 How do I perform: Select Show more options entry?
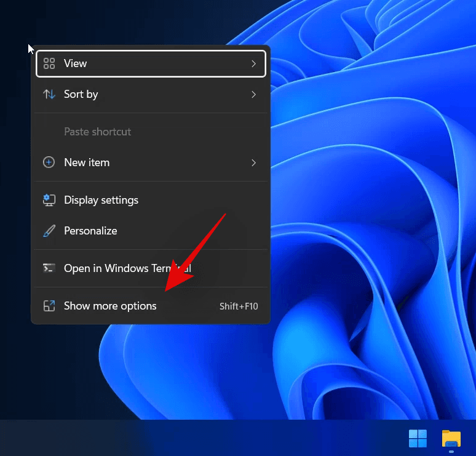click(x=151, y=306)
